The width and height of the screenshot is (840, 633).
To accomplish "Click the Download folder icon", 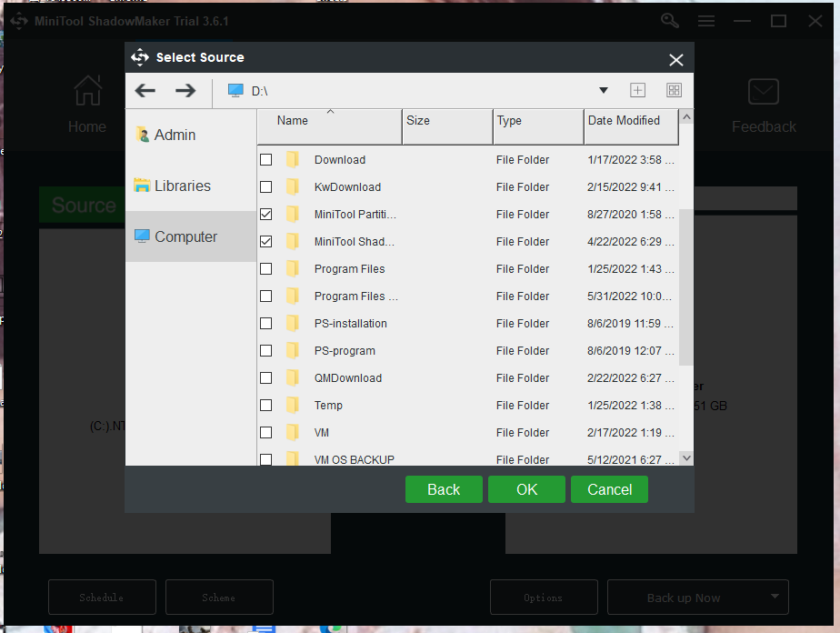I will coord(292,160).
